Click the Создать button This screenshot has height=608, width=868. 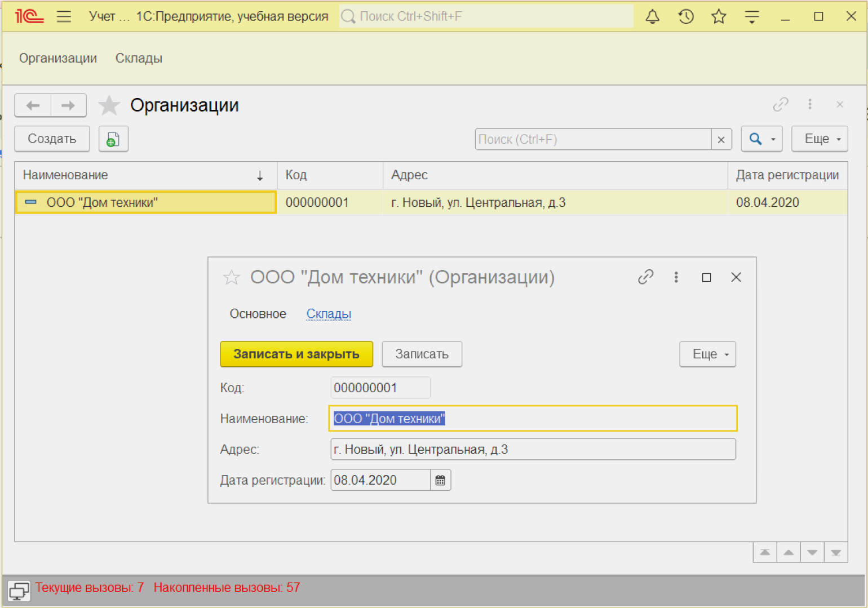pos(52,139)
